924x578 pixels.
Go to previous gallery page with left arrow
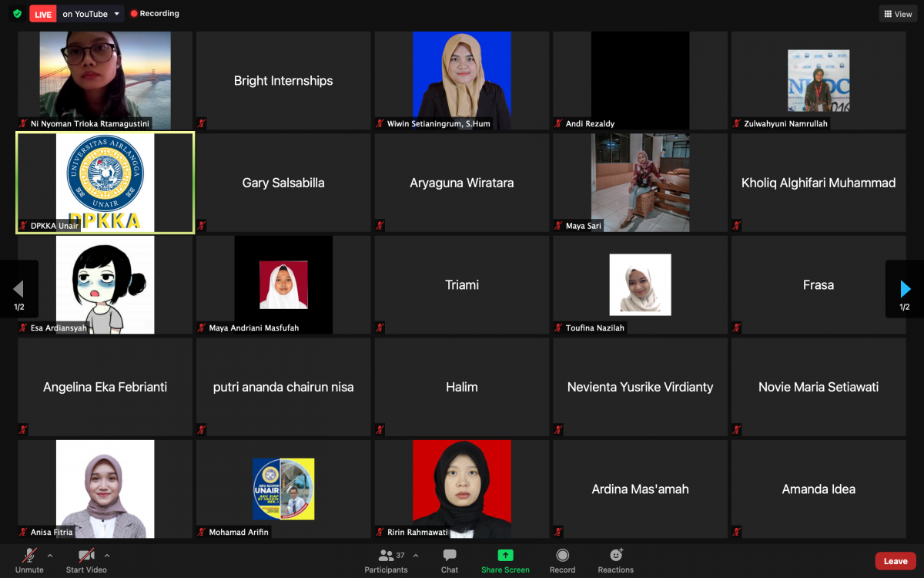tap(18, 290)
